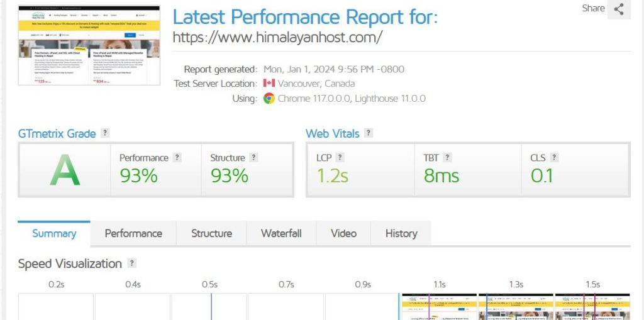Screen dimensions: 644x320
Task: Click the himalayanhost.com URL link
Action: click(x=277, y=37)
